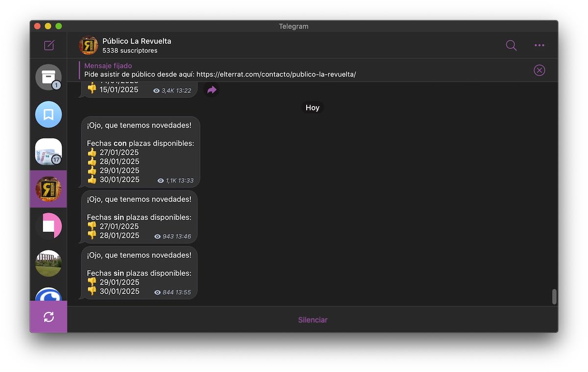Click views eye icon on 13:55 message
588x372 pixels.
[x=157, y=292]
